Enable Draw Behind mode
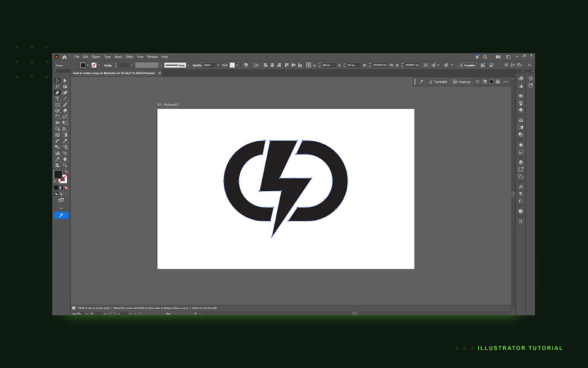588x368 pixels. coord(61,194)
